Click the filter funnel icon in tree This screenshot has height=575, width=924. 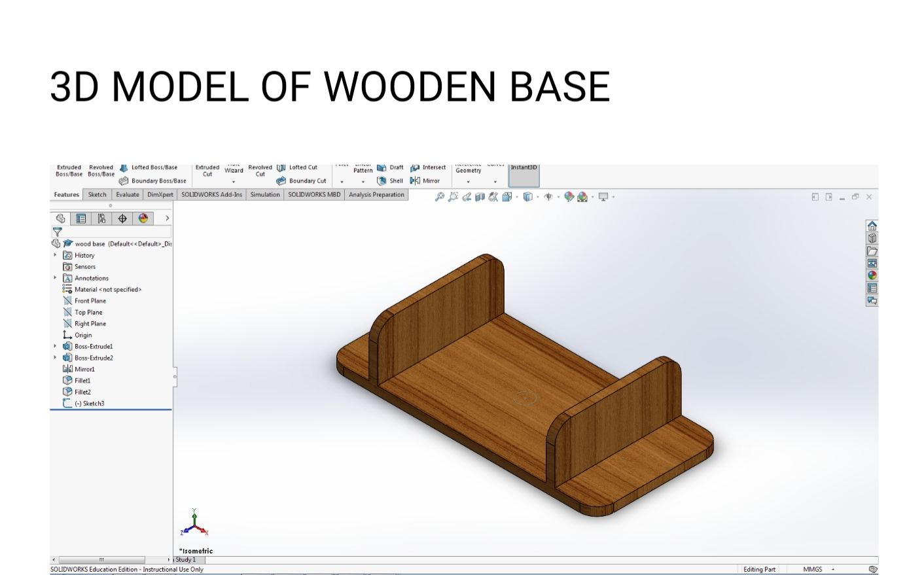coord(57,232)
